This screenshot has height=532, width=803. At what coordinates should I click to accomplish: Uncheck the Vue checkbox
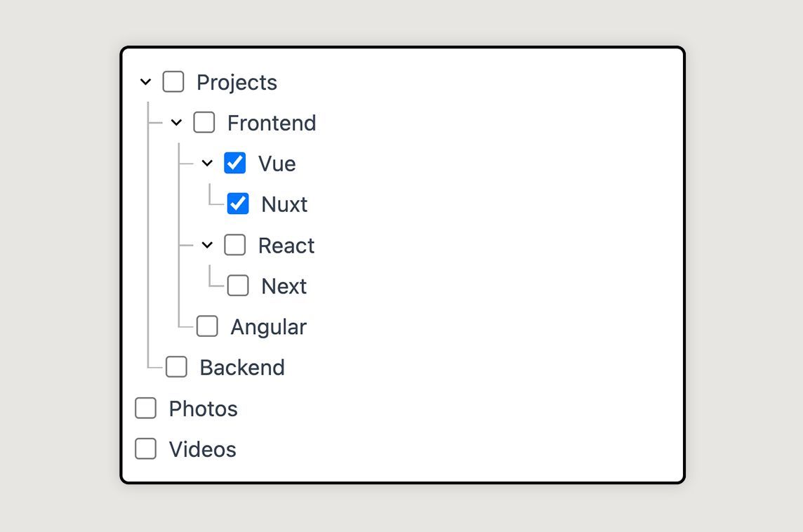(234, 164)
